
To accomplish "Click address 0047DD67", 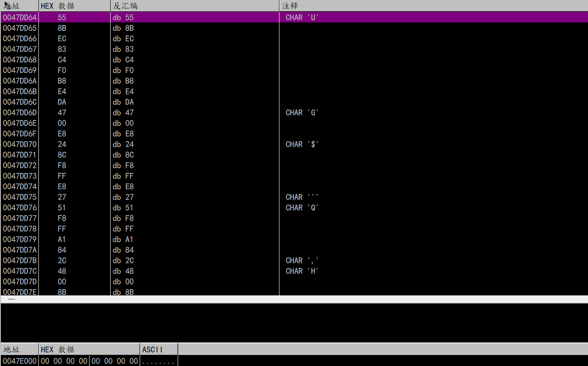I will (20, 49).
